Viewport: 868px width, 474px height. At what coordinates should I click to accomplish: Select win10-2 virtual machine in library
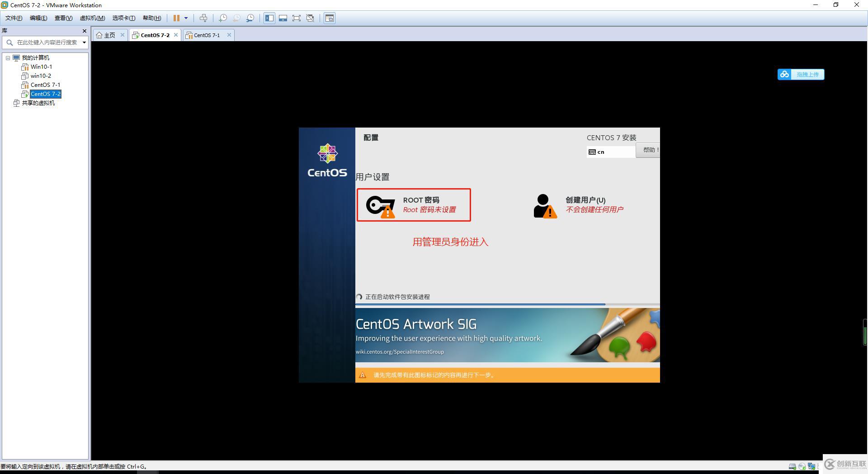[x=41, y=76]
